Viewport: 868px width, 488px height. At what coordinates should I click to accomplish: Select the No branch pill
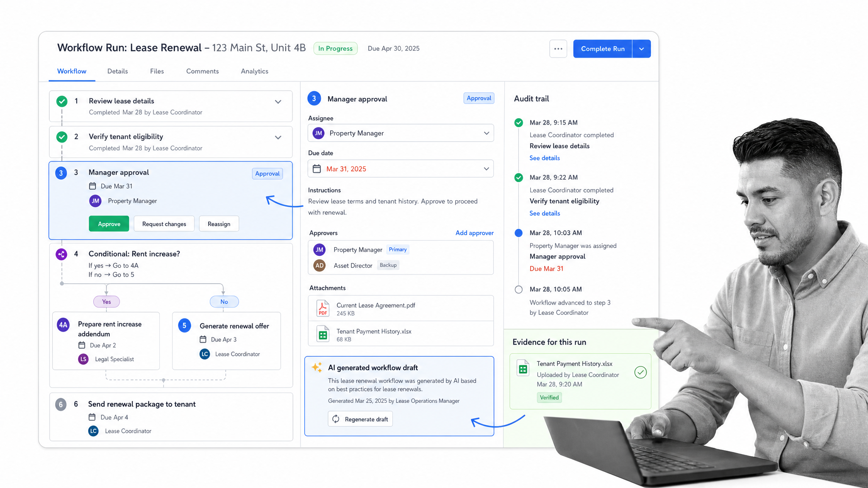224,302
